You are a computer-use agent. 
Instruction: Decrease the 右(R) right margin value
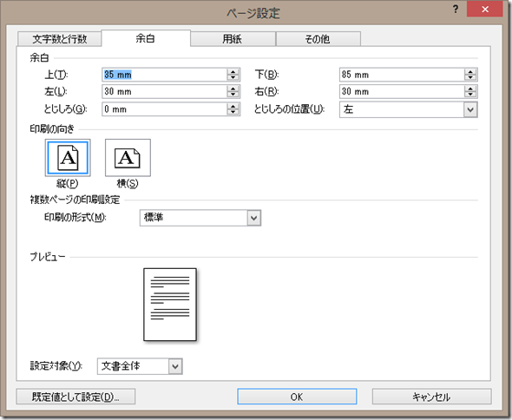pos(470,95)
